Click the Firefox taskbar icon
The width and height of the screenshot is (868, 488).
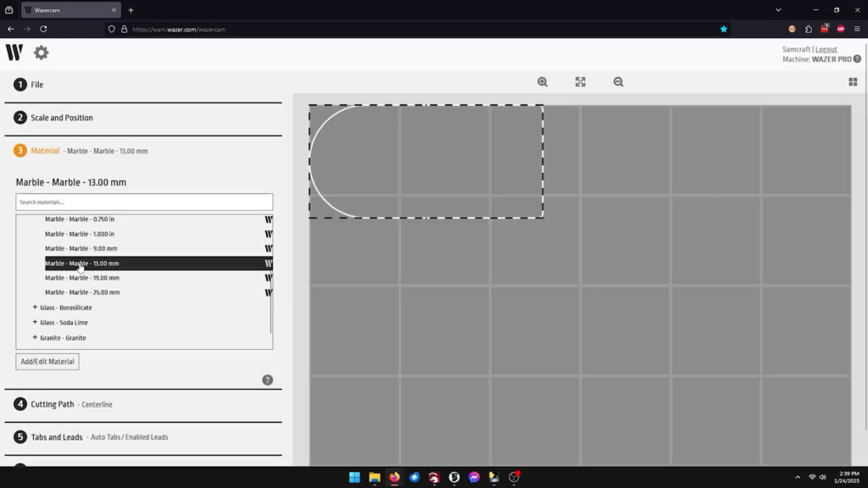[x=394, y=477]
